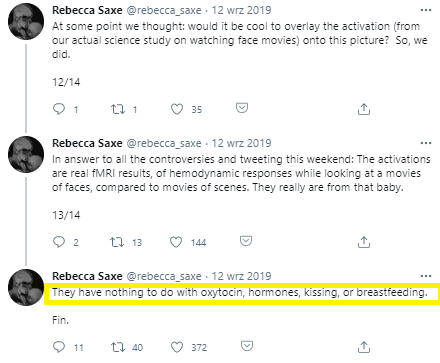Viewport: 440px width, 363px height.
Task: Open the 12 wrz 2019 timestamp of final tweet
Action: click(241, 276)
